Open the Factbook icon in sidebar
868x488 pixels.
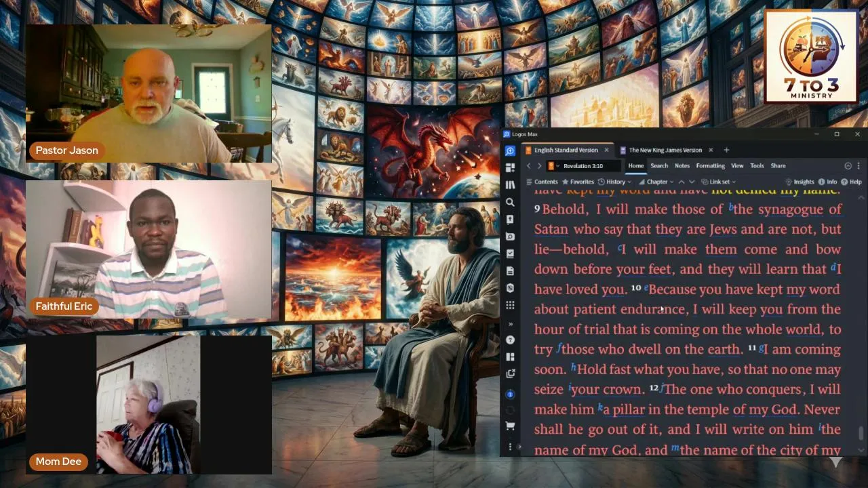[x=510, y=220]
